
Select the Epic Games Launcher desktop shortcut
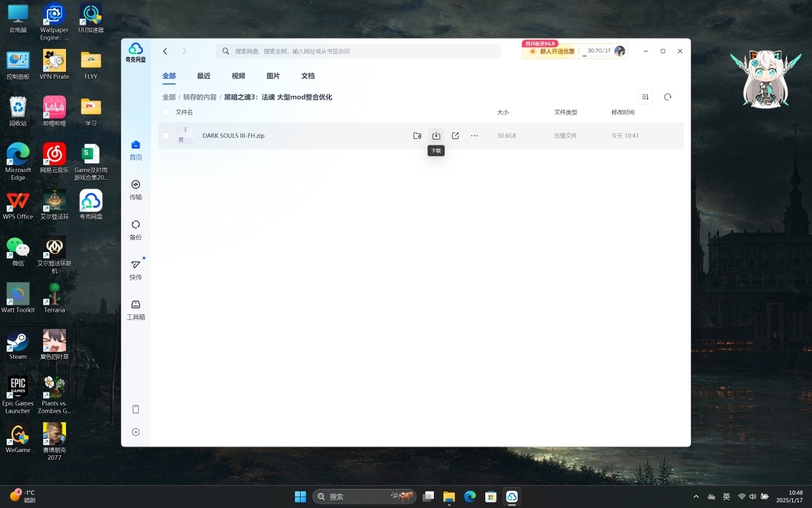click(18, 395)
